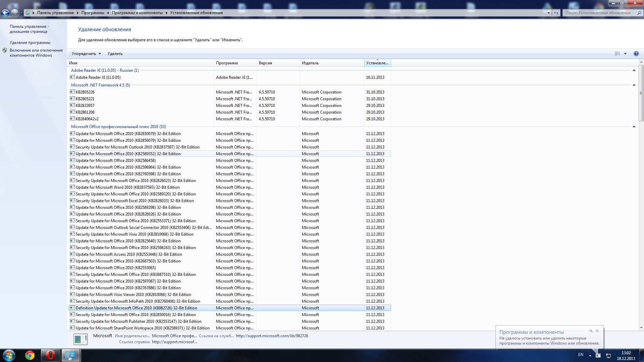The image size is (644, 362).
Task: Open Удаление программы link
Action: (x=30, y=43)
